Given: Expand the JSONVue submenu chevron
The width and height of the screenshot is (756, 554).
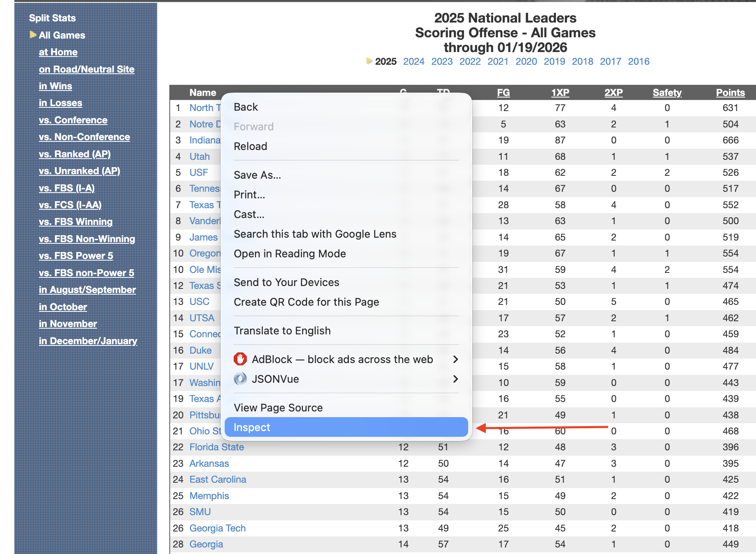Looking at the screenshot, I should 455,379.
